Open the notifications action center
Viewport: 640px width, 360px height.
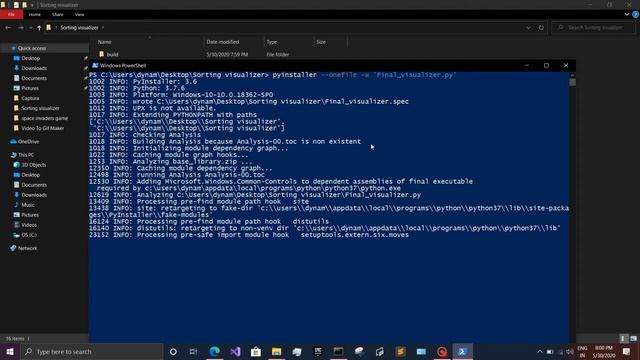pyautogui.click(x=626, y=351)
